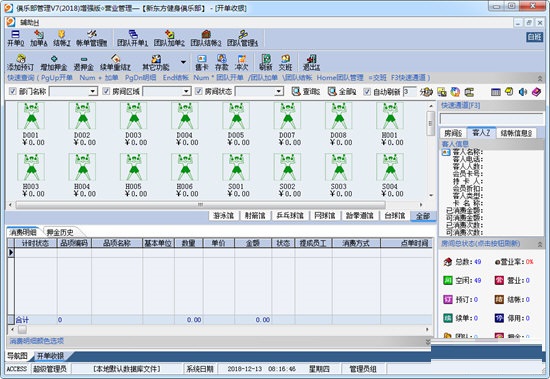This screenshot has width=550, height=379.
Task: Click the 交班 shift handover icon
Action: 285,63
